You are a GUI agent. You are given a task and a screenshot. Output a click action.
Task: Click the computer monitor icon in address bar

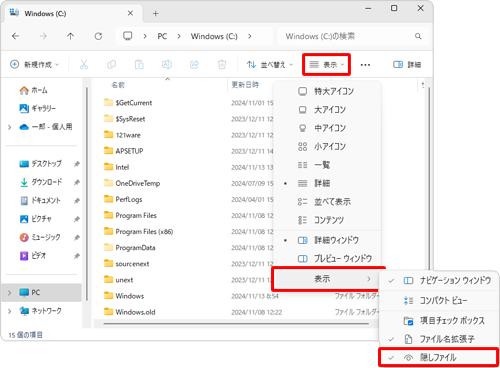(x=128, y=36)
